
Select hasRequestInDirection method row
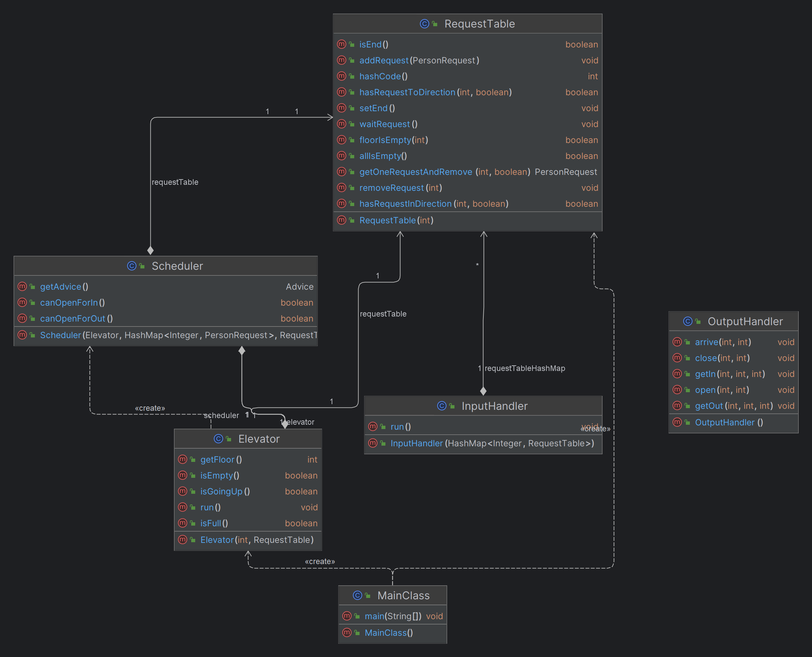[x=467, y=204]
